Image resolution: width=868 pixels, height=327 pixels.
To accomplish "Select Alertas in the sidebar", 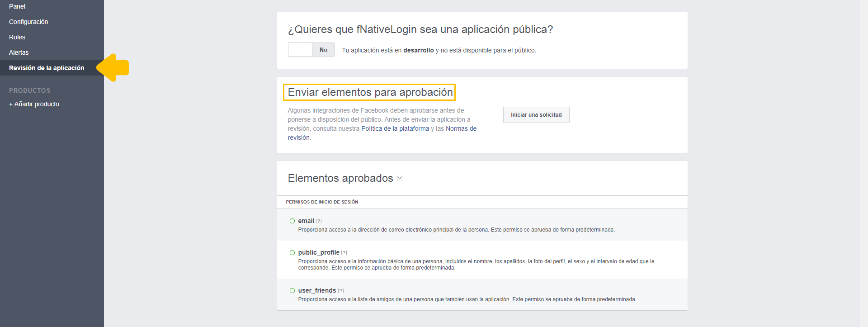I will [x=19, y=52].
